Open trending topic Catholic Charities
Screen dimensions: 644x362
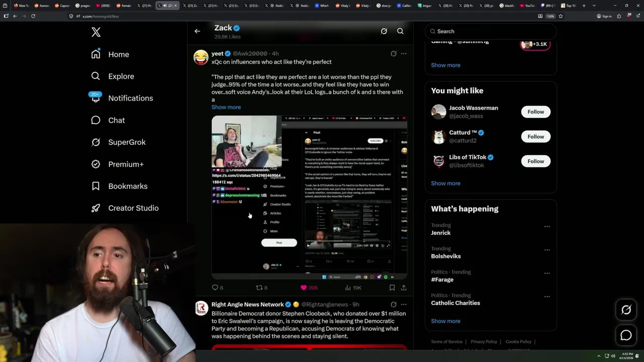click(x=455, y=303)
